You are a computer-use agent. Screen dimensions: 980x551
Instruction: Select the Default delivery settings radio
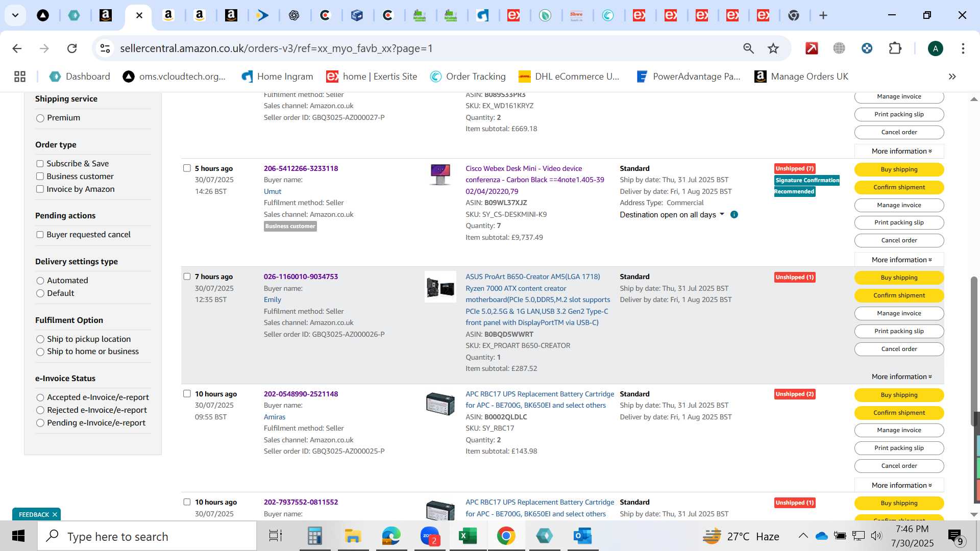coord(40,293)
